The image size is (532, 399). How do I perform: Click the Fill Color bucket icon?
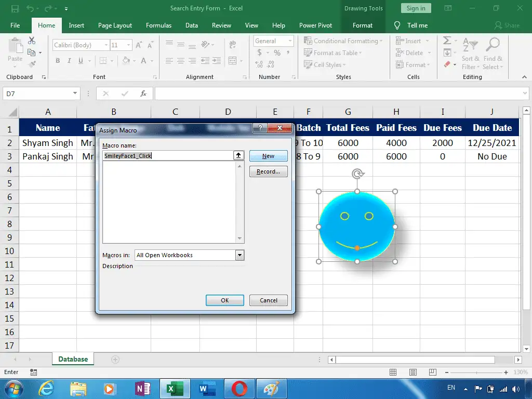point(126,61)
